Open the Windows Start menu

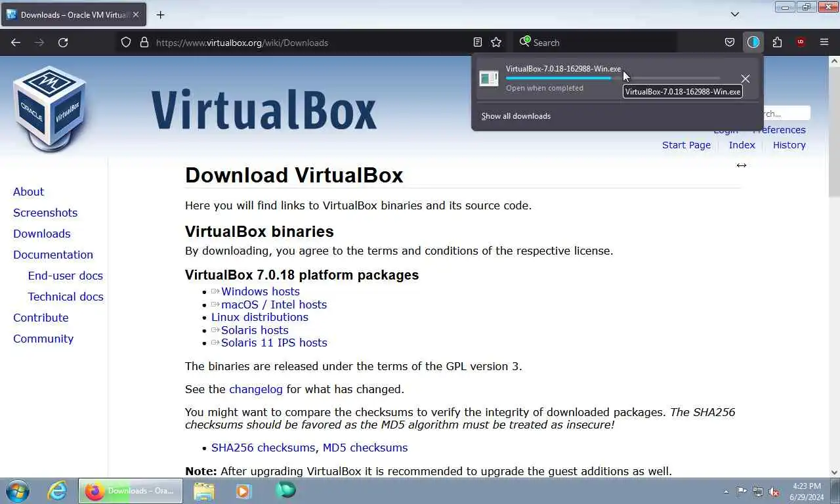click(x=18, y=491)
